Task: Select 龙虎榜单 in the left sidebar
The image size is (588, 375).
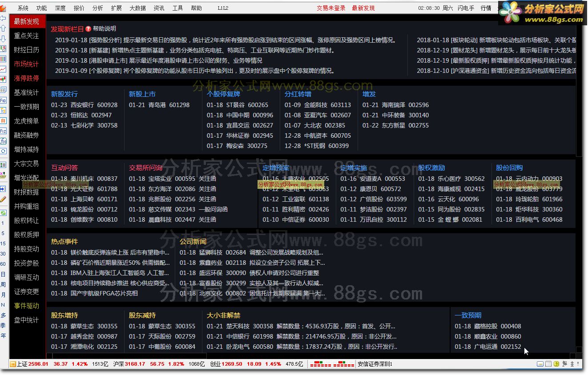Action: click(x=26, y=121)
